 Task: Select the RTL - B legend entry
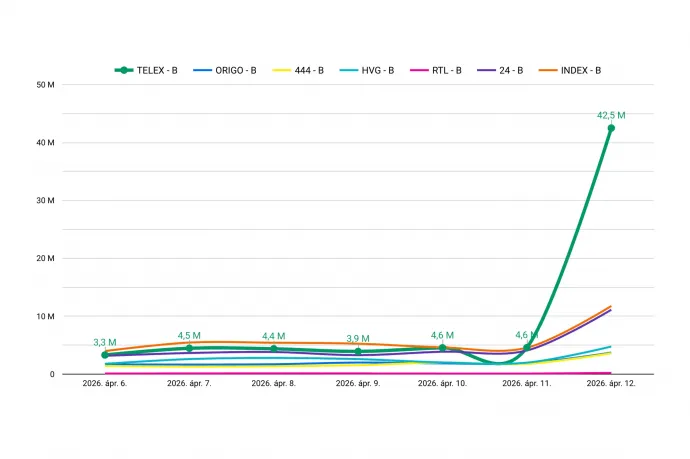pyautogui.click(x=444, y=70)
